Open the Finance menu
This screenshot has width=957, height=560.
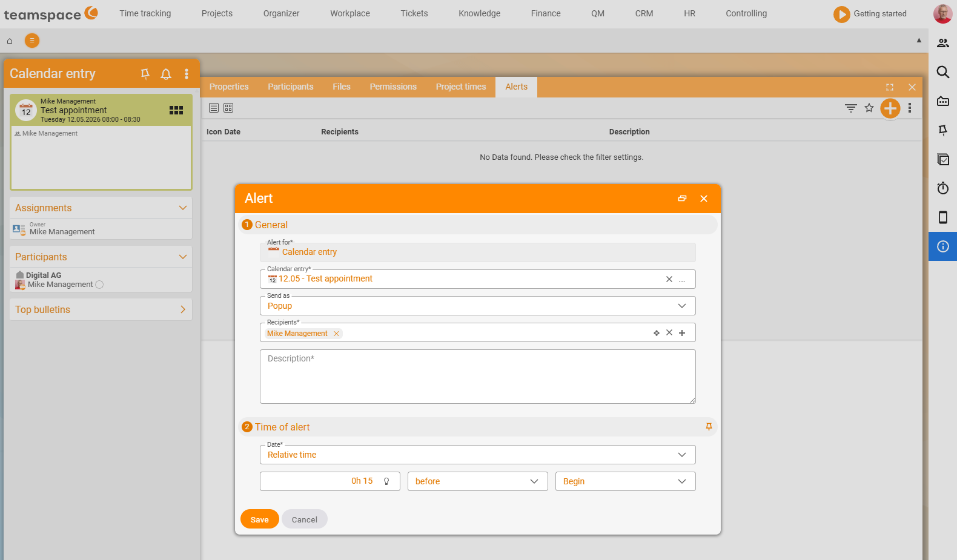[x=546, y=13]
